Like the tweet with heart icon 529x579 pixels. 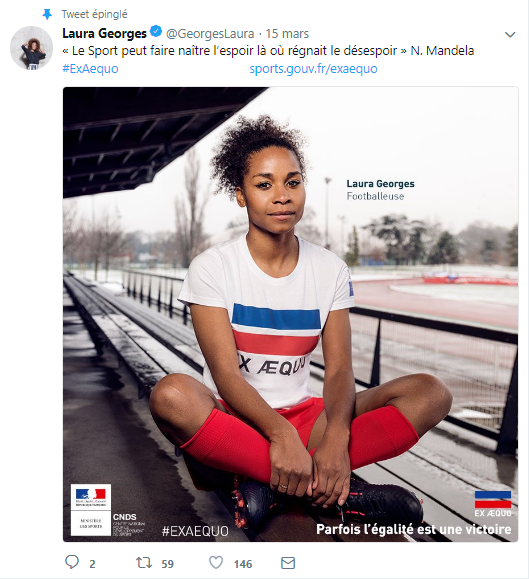(x=216, y=563)
